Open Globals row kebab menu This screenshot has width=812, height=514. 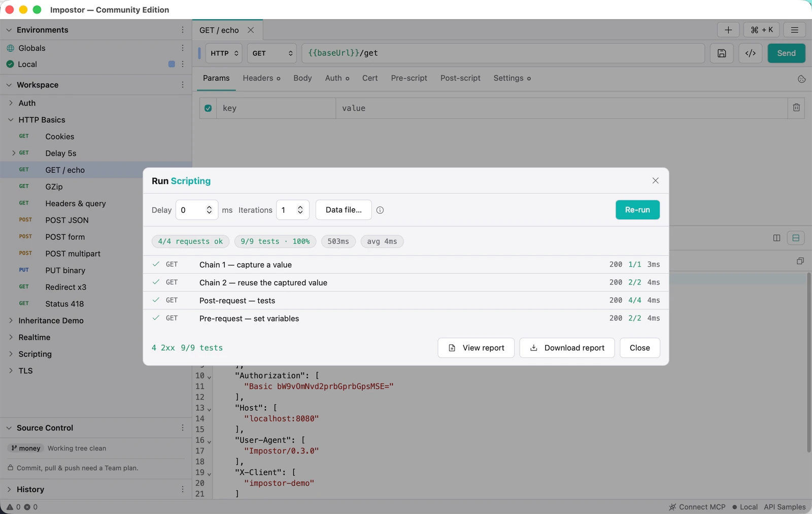pos(183,48)
